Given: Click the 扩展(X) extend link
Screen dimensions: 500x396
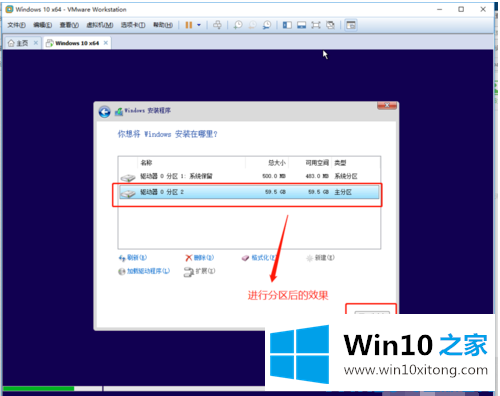Looking at the screenshot, I should coord(199,271).
